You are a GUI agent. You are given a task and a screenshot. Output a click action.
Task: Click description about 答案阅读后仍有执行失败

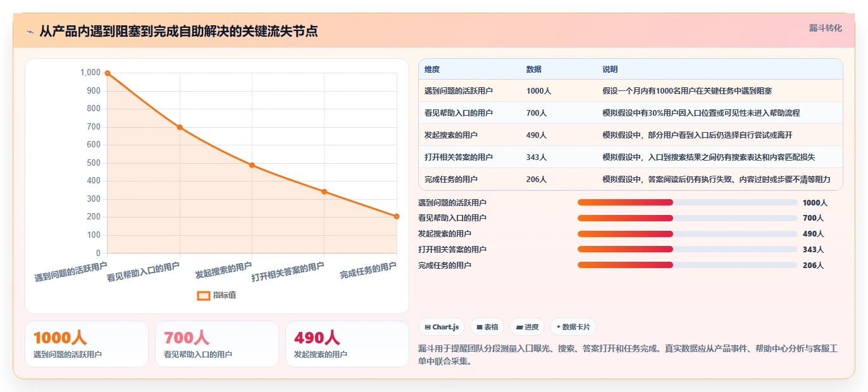716,180
